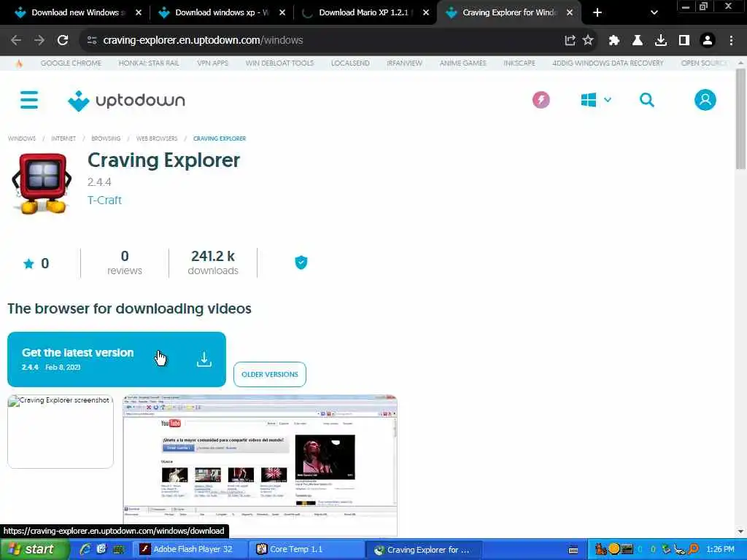Open Chrome Labs flask icon
The image size is (747, 560).
(x=638, y=41)
